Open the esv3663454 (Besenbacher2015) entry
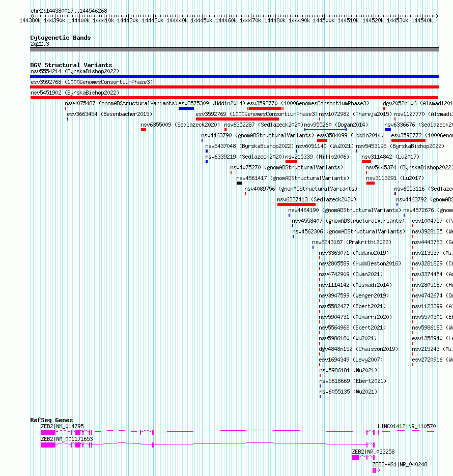Screen dimensions: 453x476 (x=109, y=114)
